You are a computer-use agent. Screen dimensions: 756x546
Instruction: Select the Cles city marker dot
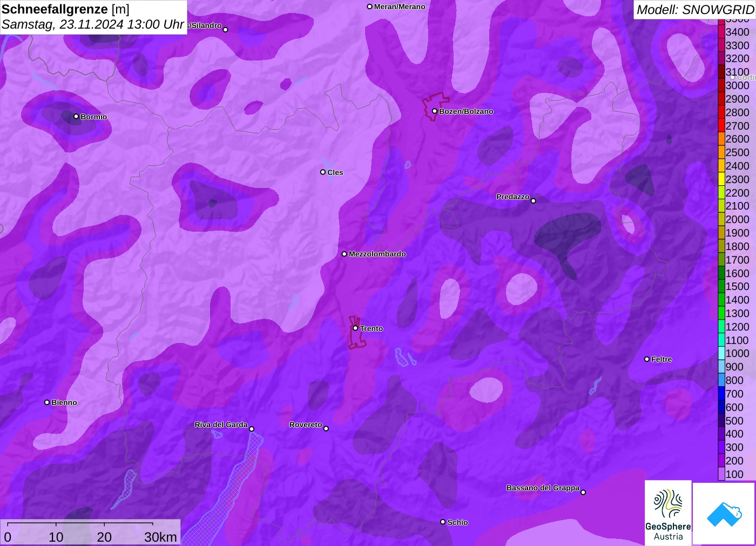tap(322, 172)
